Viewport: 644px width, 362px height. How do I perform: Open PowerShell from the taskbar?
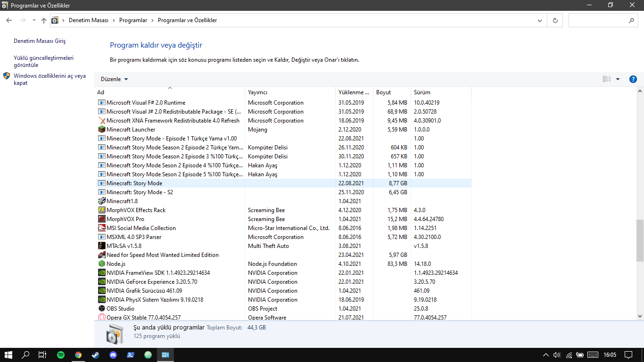pyautogui.click(x=131, y=355)
